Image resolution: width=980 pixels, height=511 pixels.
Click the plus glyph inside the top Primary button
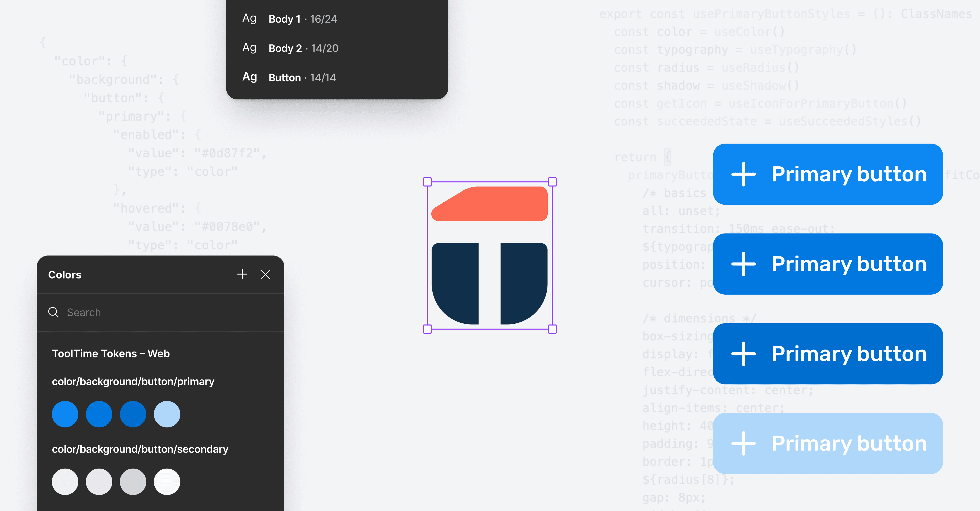click(x=744, y=174)
